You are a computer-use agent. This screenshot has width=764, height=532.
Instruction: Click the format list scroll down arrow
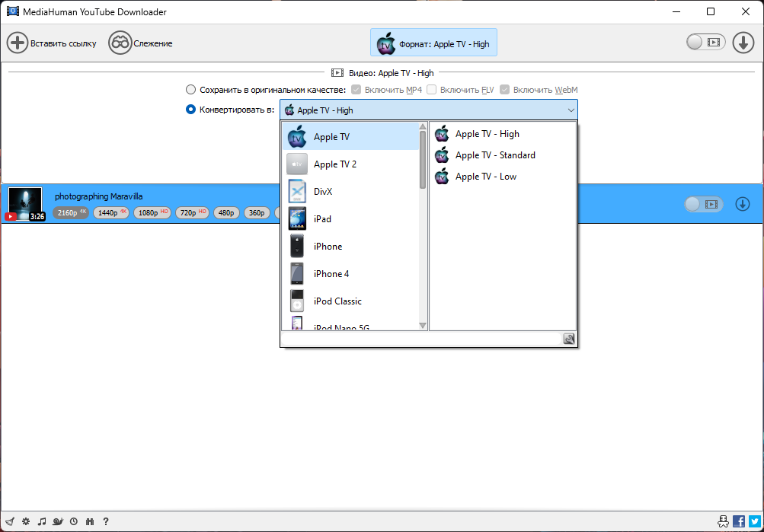pyautogui.click(x=423, y=326)
